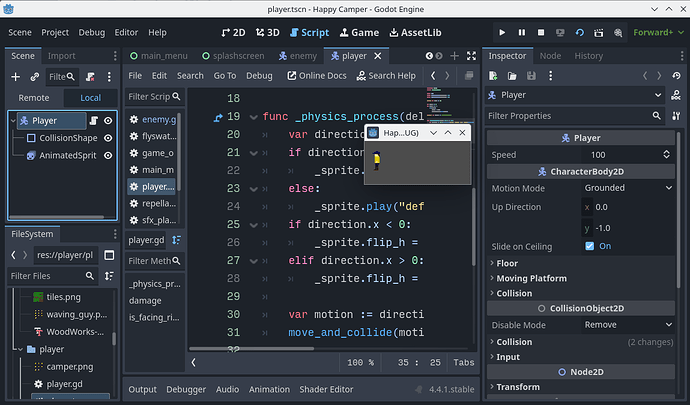Switch to the enemy scene tab
This screenshot has height=405, width=690.
click(x=298, y=56)
